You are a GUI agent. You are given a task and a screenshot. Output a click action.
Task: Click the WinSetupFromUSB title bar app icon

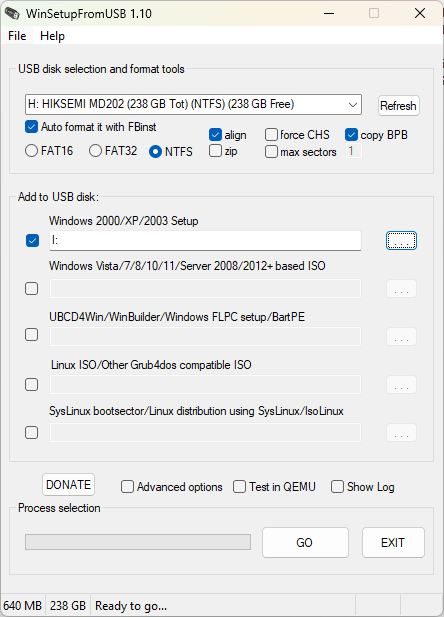pos(12,13)
